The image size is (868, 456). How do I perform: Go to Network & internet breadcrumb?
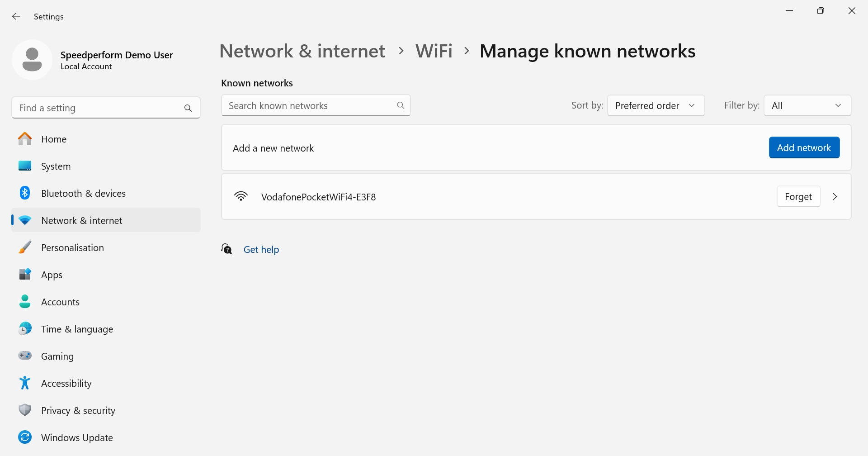point(302,51)
